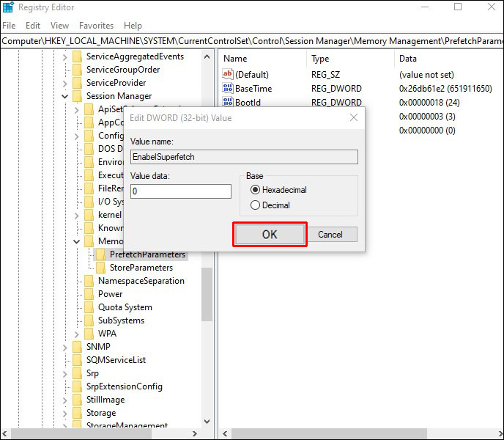
Task: Select the Quota System folder icon
Action: click(89, 307)
